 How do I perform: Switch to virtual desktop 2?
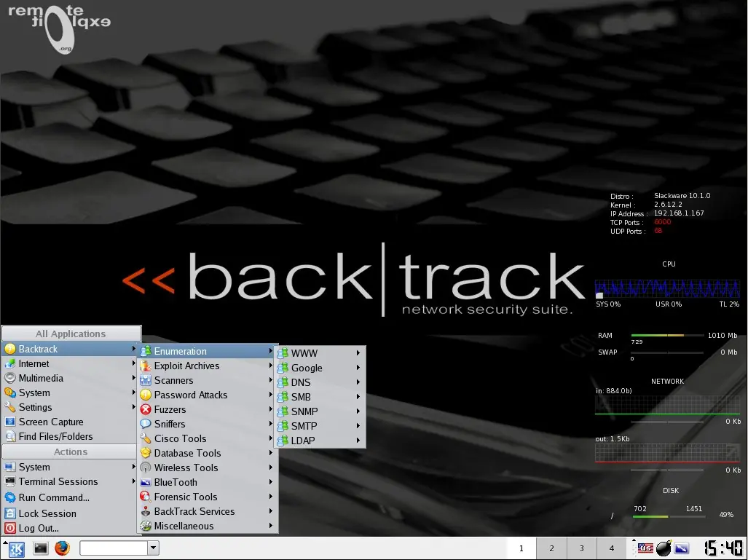pos(551,548)
